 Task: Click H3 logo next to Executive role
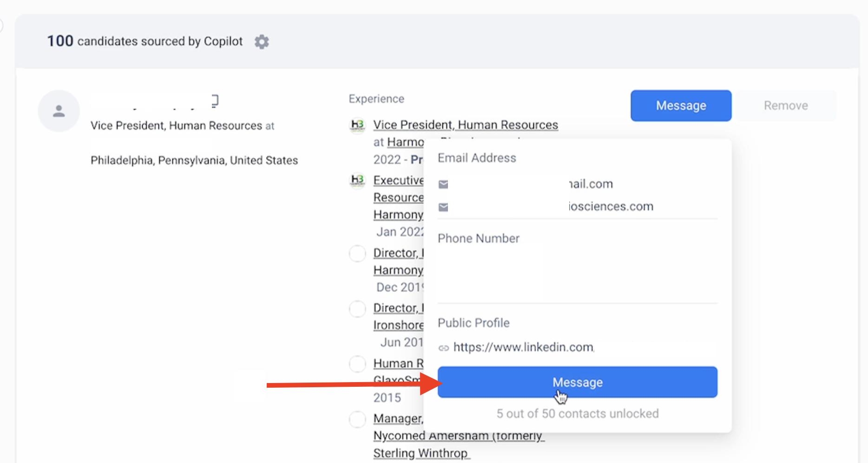(357, 180)
